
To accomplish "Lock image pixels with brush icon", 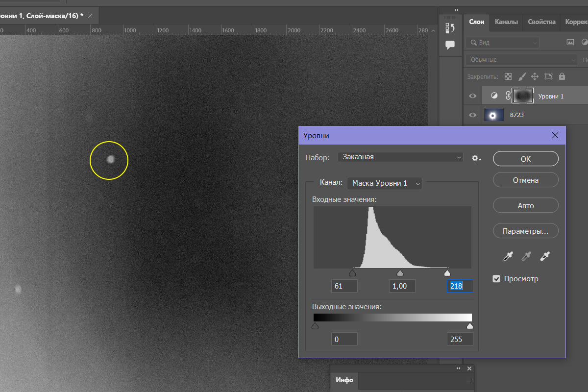I will pyautogui.click(x=522, y=76).
